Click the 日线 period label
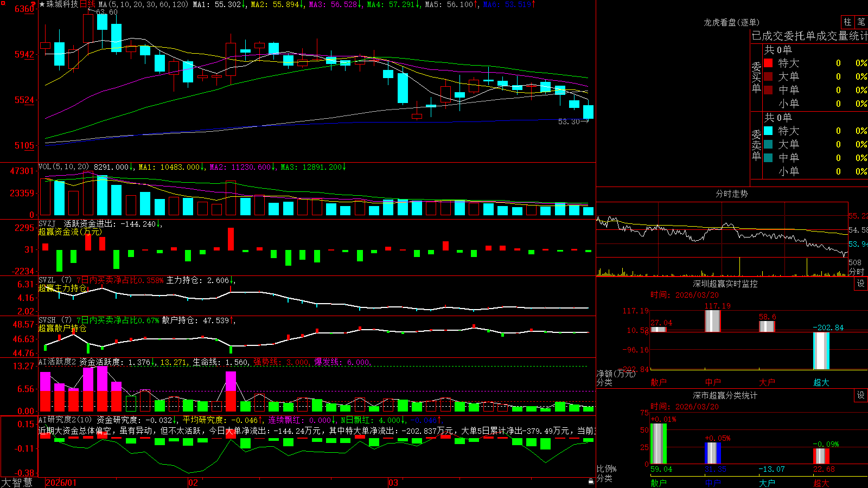 87,4
